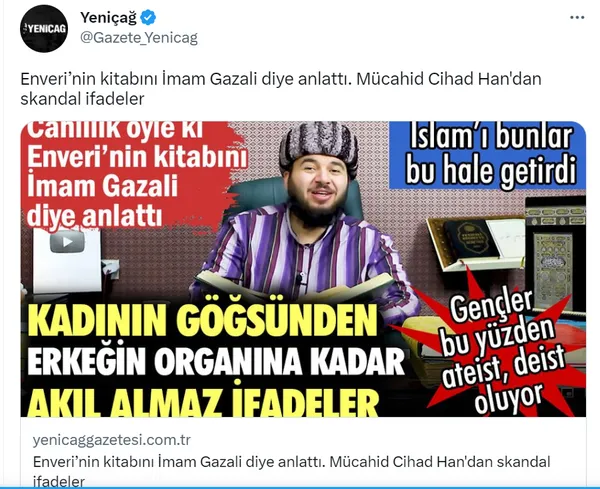Click the link card headline under the domain
600x489 pixels.
tap(292, 471)
